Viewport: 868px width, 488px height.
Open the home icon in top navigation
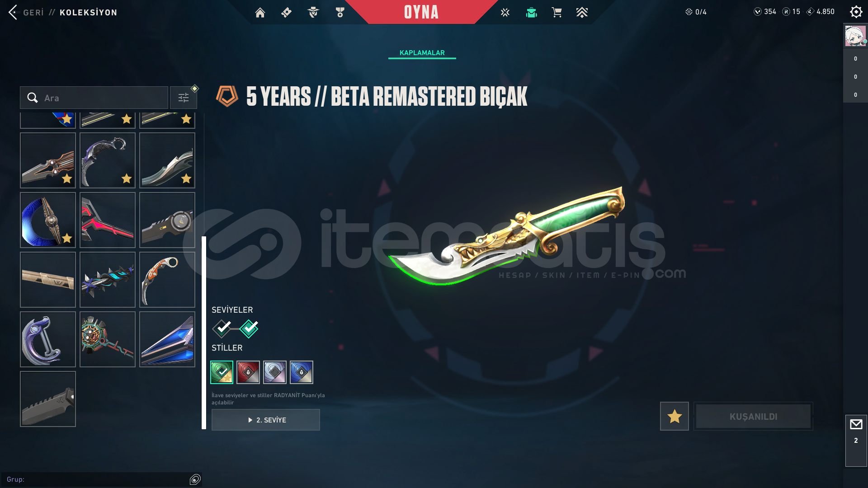260,13
